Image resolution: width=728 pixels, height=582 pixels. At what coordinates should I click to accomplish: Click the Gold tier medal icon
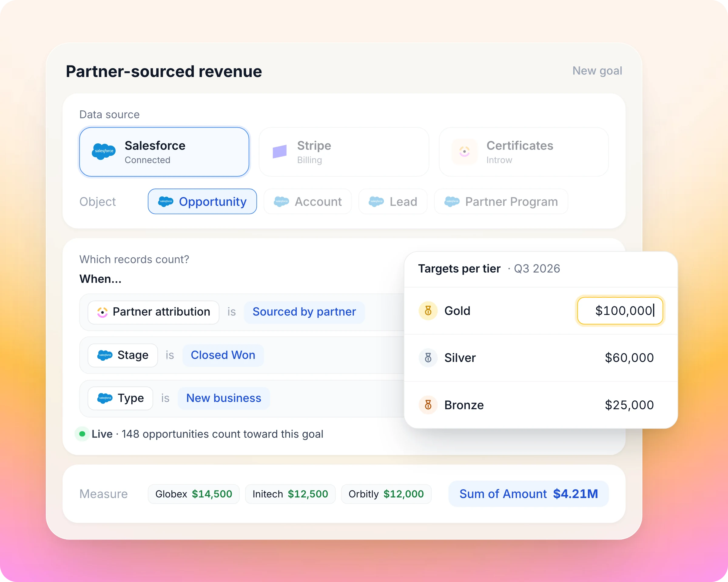pos(428,310)
